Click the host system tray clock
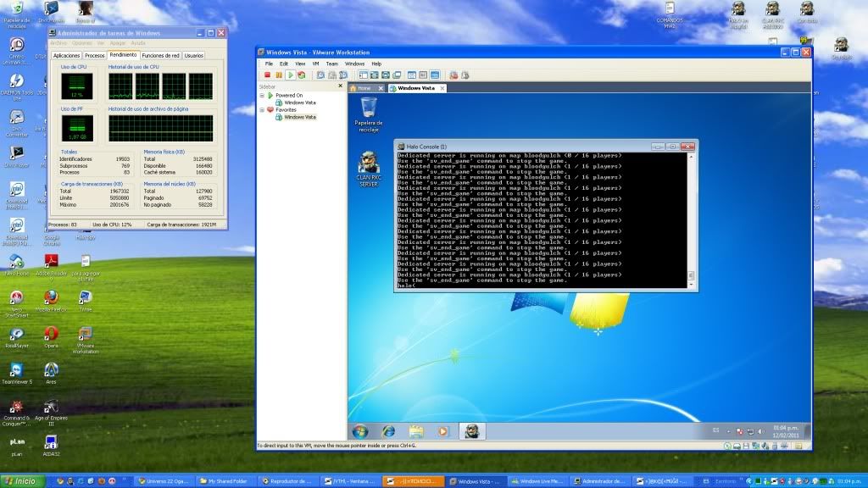The width and height of the screenshot is (868, 488). pos(849,481)
